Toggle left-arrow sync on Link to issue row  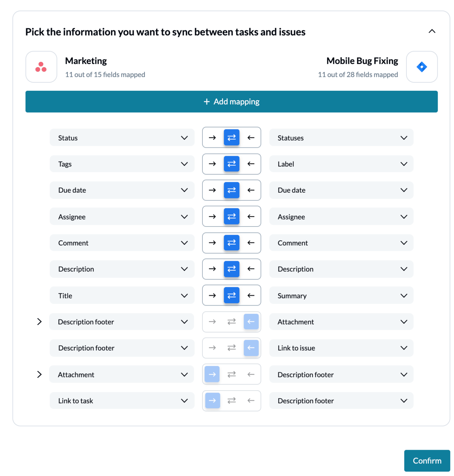point(251,348)
